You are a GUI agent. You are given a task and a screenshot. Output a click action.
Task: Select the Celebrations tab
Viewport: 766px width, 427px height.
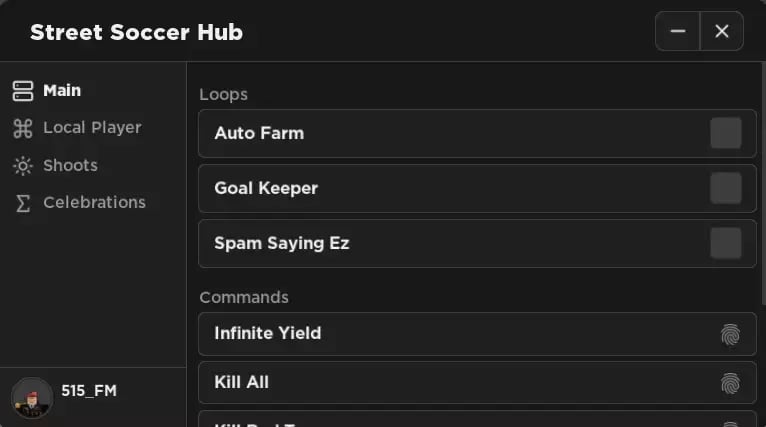(94, 203)
